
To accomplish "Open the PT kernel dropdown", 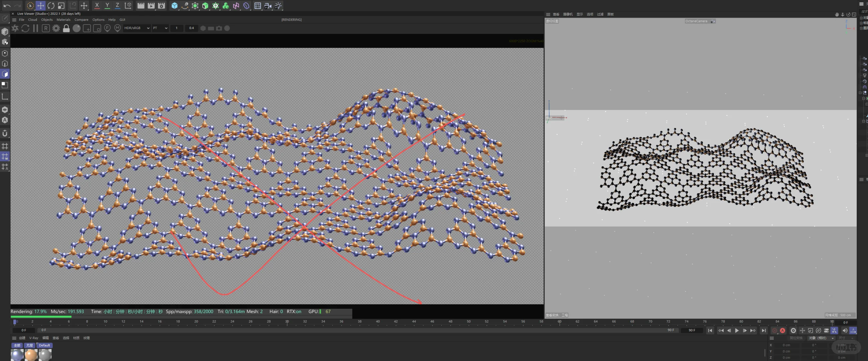I will click(x=160, y=28).
